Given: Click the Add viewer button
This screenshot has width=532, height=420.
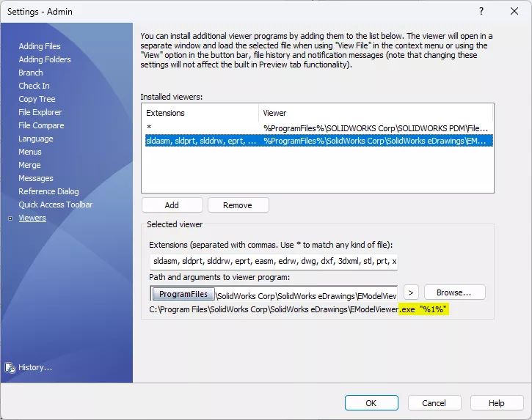Looking at the screenshot, I should click(172, 205).
